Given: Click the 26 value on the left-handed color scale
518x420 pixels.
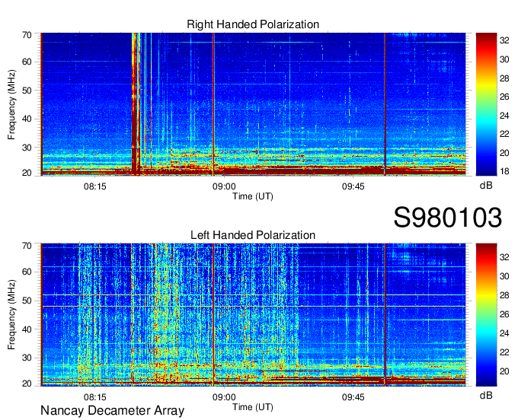Looking at the screenshot, I should tap(504, 314).
